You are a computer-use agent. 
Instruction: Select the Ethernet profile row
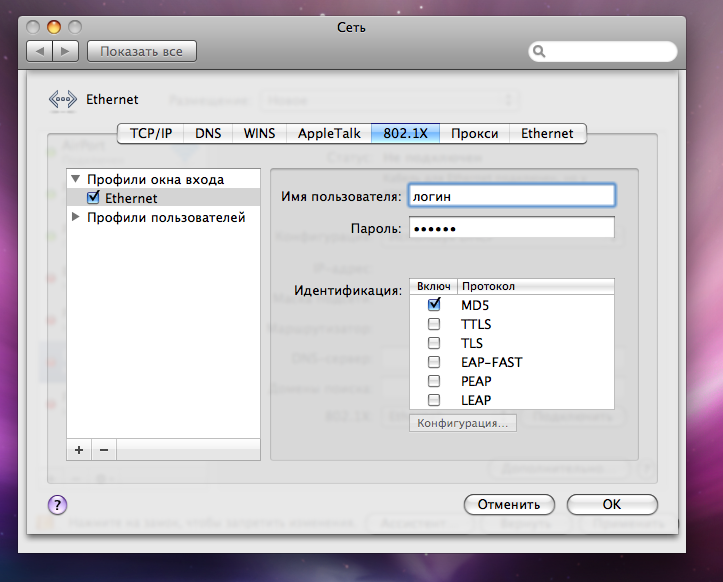(163, 197)
